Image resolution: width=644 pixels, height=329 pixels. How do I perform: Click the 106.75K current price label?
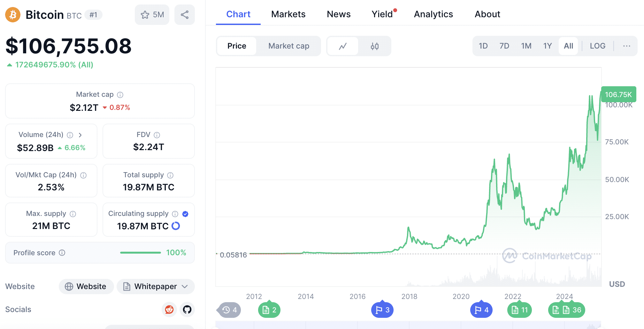(x=618, y=95)
